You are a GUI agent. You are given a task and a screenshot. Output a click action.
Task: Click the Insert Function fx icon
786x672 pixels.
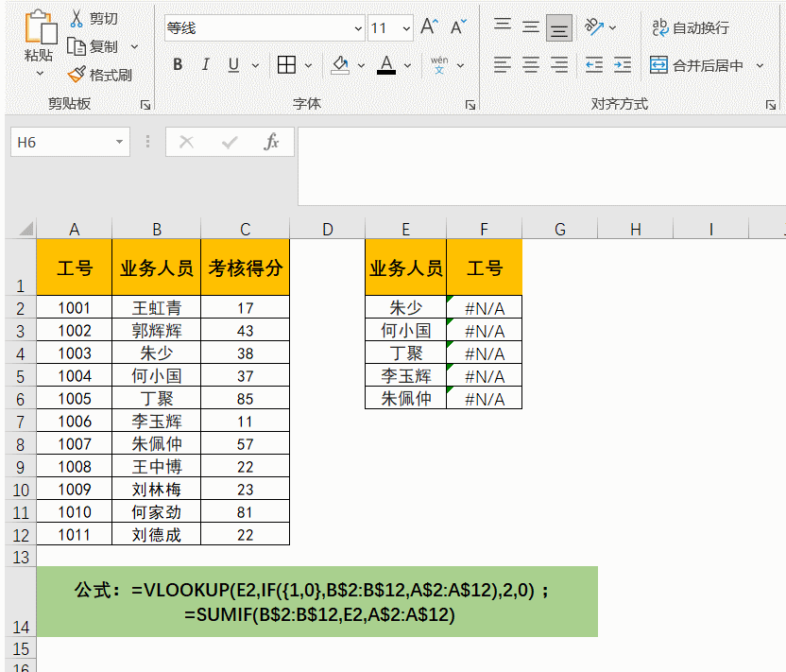tap(271, 142)
